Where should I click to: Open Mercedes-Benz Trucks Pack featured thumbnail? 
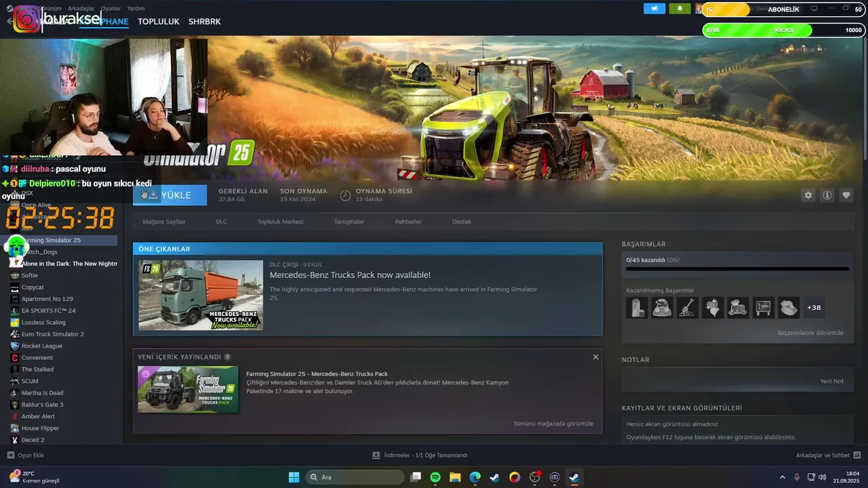[x=201, y=295]
